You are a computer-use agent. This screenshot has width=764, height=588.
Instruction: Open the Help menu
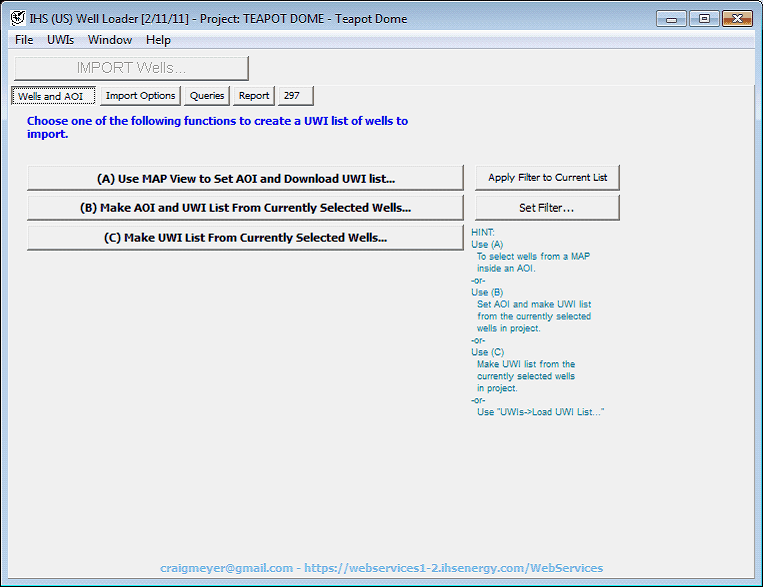(158, 40)
